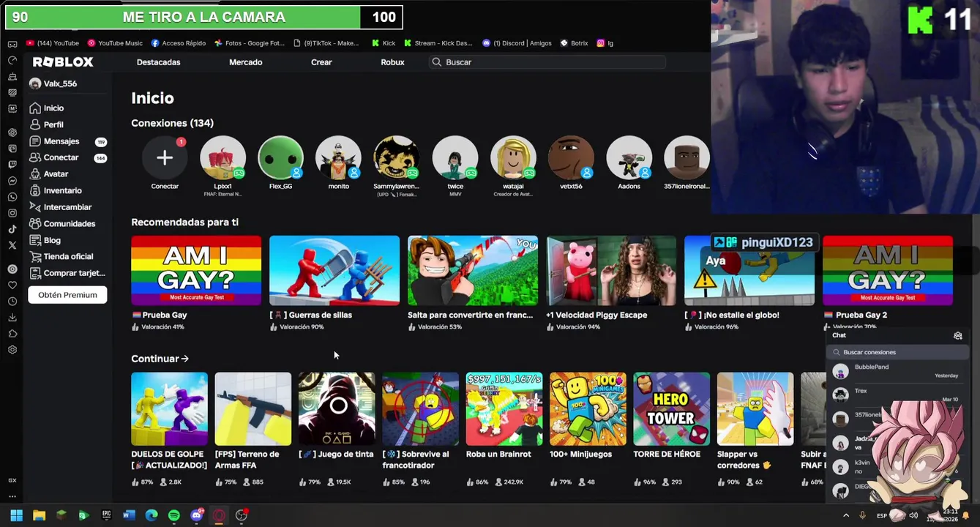Open (144) YouTube bookmark
This screenshot has width=980, height=527.
click(52, 43)
